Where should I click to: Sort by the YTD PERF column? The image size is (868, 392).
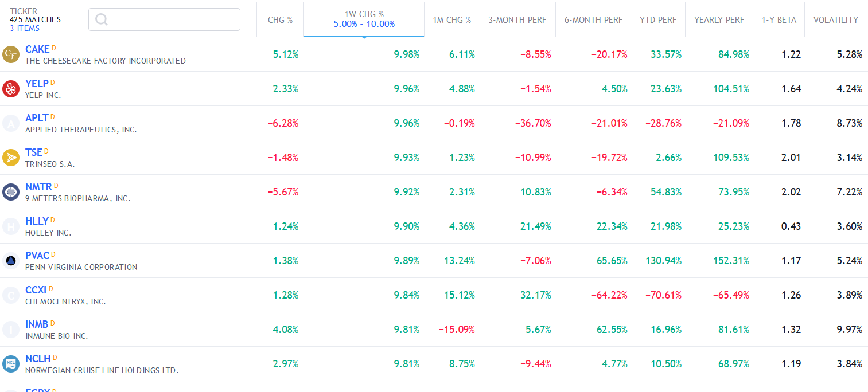click(658, 19)
